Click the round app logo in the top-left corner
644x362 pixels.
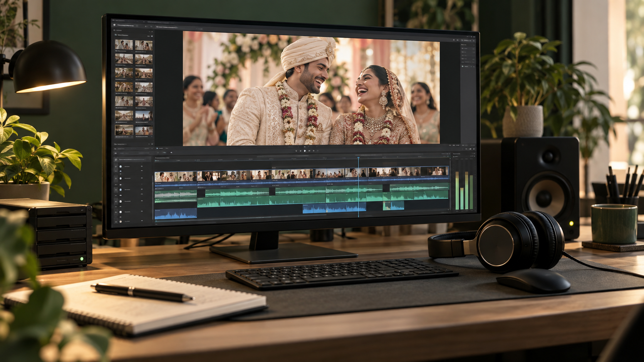[114, 25]
